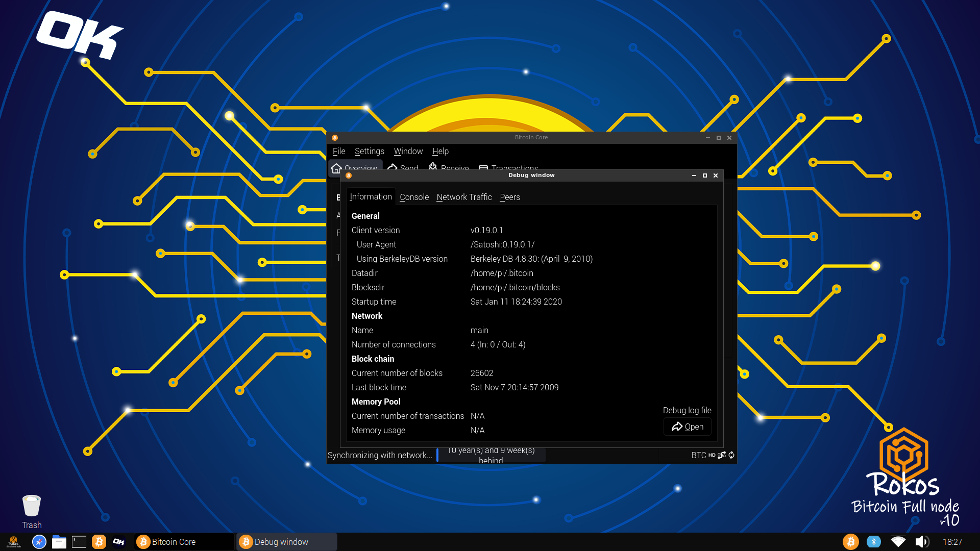Screen dimensions: 980x551
Task: Click the startup time value
Action: click(516, 302)
